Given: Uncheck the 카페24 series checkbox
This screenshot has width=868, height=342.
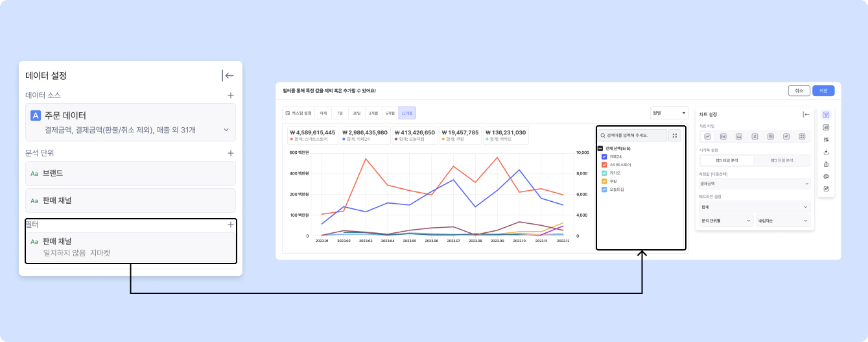Looking at the screenshot, I should click(x=604, y=156).
